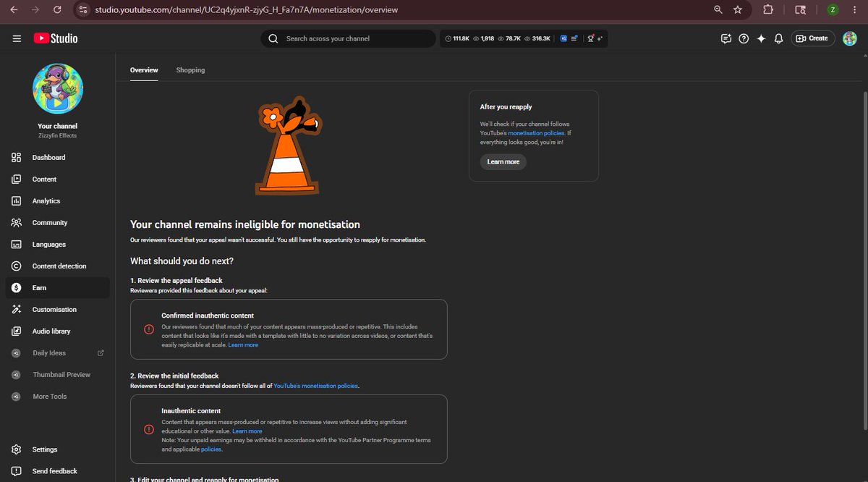
Task: Bookmark this page with the star icon
Action: [x=738, y=10]
